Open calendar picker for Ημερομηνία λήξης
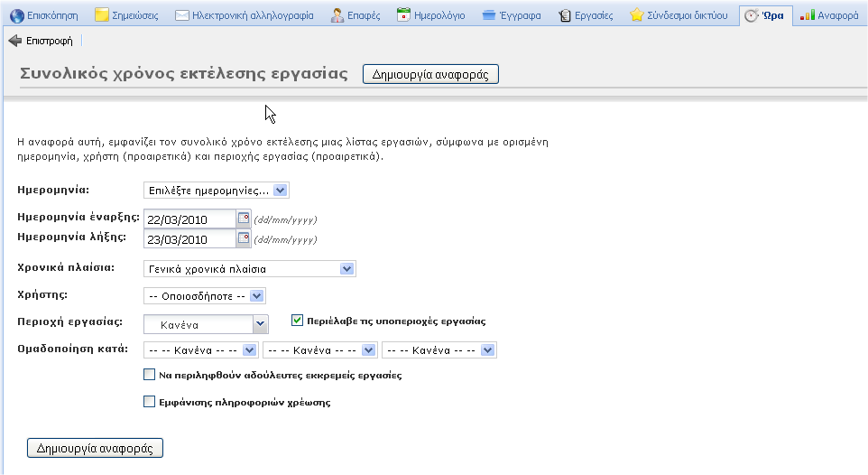868x475 pixels. point(243,239)
